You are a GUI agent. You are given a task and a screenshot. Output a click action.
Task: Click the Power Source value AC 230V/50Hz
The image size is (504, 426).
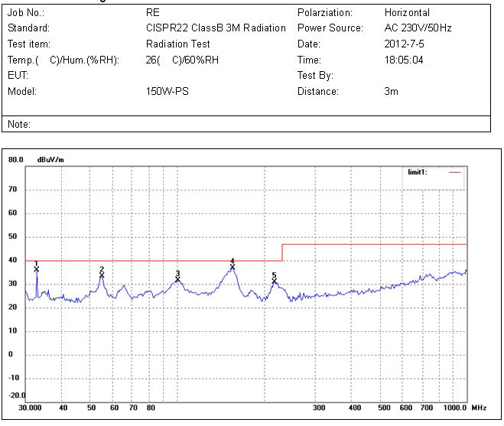pos(418,28)
